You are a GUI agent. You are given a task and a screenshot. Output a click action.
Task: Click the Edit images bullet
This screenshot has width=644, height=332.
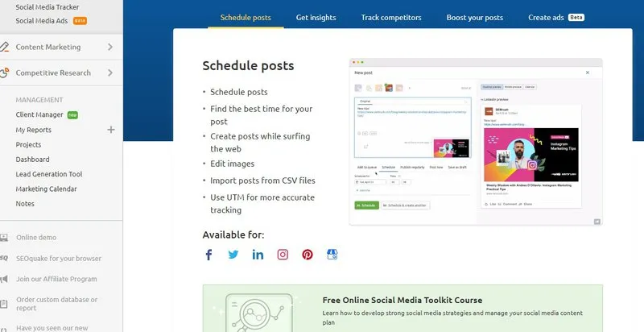pos(232,164)
